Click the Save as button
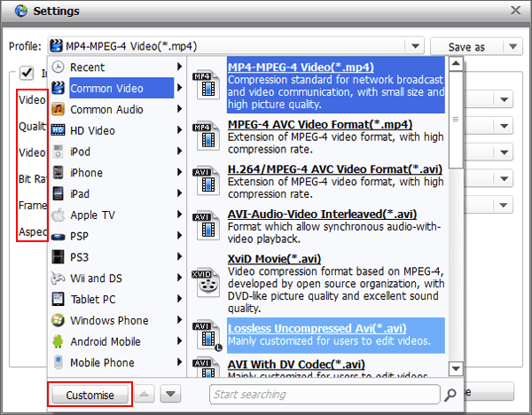532x415 pixels. pos(466,46)
